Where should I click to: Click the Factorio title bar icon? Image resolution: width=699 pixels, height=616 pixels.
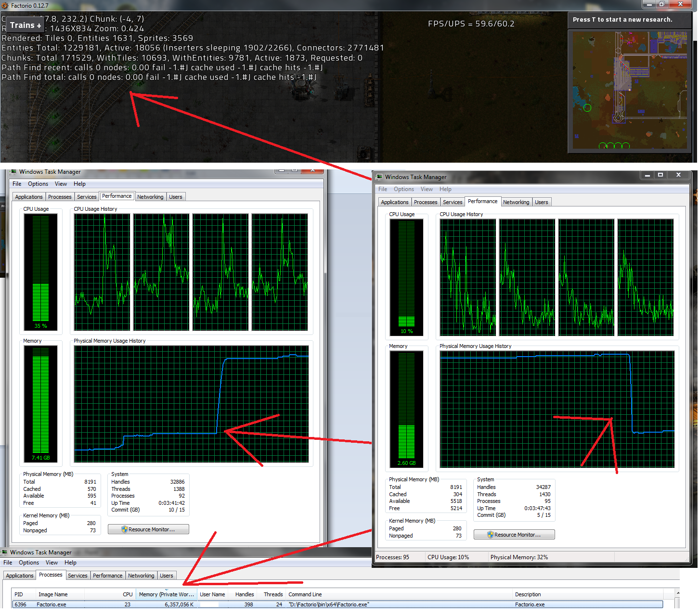(x=5, y=6)
